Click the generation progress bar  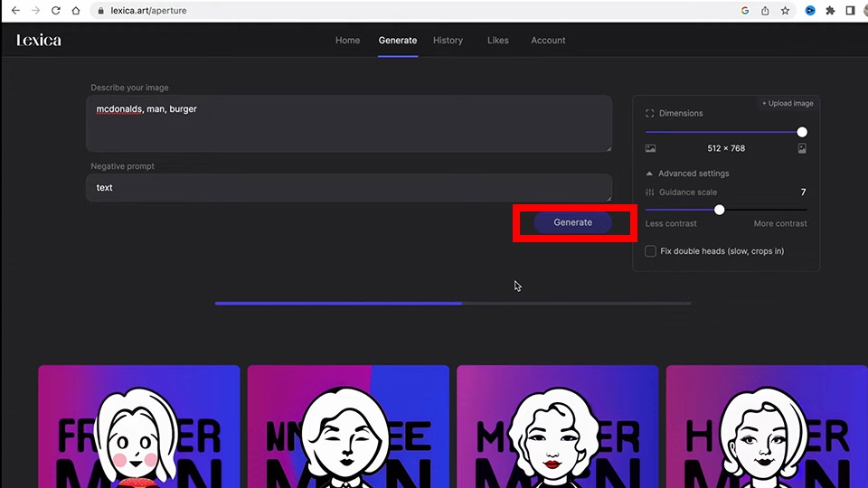coord(453,304)
